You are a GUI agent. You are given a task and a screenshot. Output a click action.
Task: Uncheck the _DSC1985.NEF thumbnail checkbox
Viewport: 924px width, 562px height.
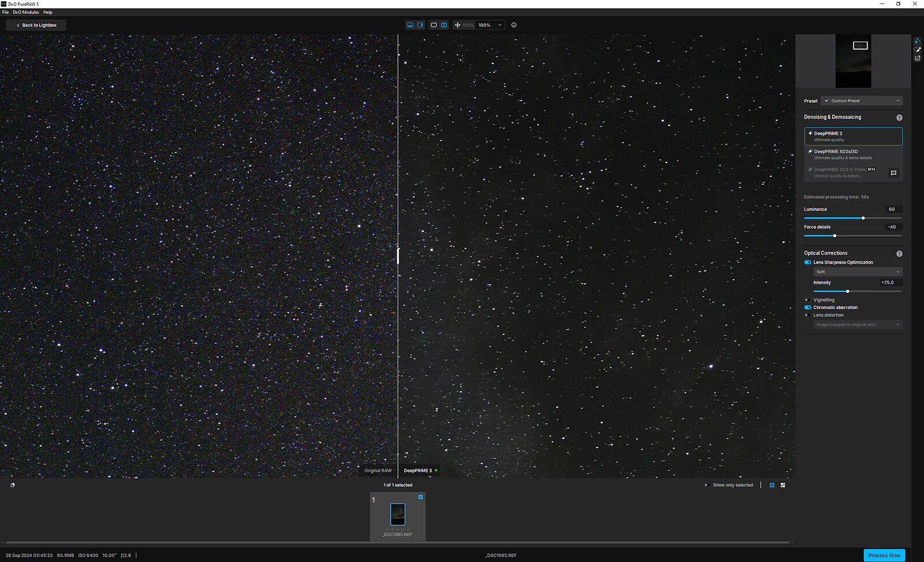[420, 497]
